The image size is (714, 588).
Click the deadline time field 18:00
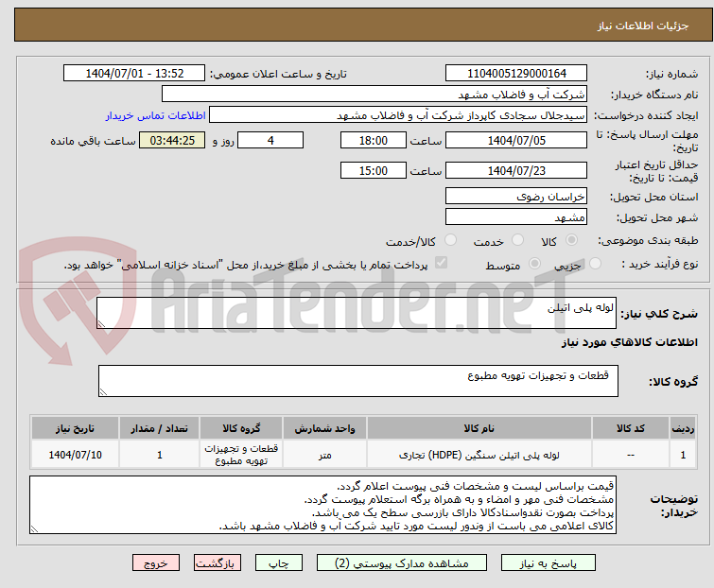tap(374, 140)
